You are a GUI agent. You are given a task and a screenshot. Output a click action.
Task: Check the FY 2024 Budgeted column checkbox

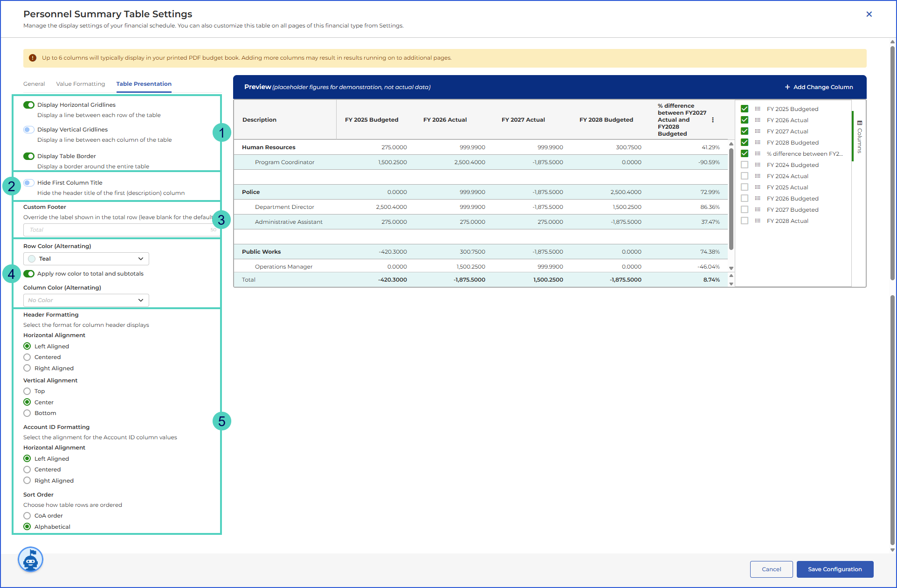[745, 165]
